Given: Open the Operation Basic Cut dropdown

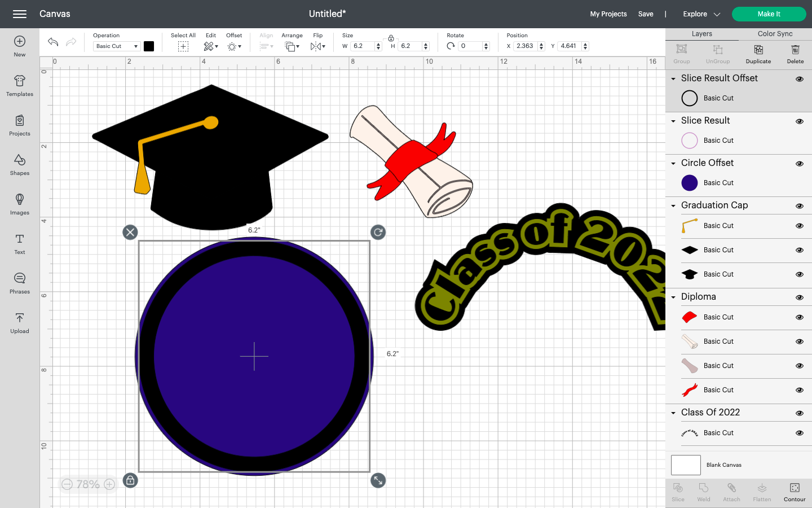Looking at the screenshot, I should pos(117,46).
